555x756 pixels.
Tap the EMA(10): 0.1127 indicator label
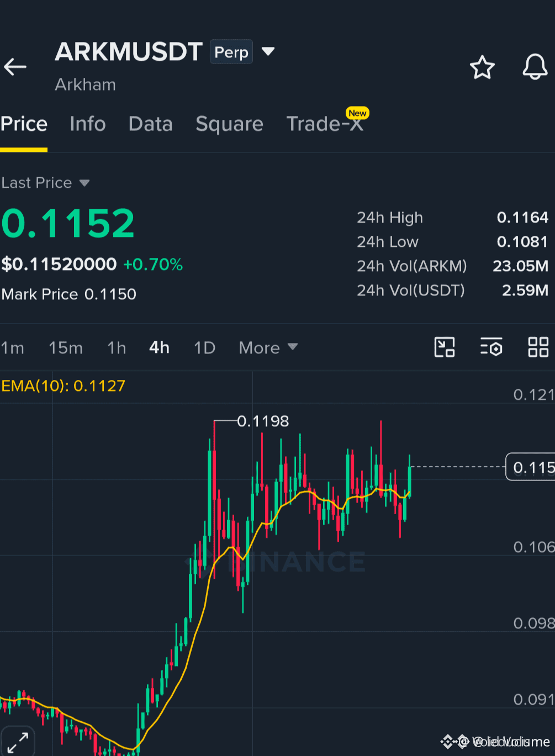64,385
